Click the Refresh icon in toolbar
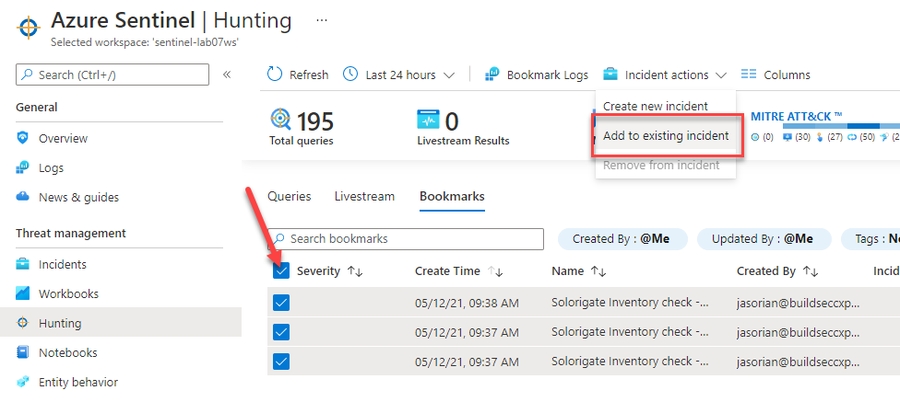 (x=275, y=75)
